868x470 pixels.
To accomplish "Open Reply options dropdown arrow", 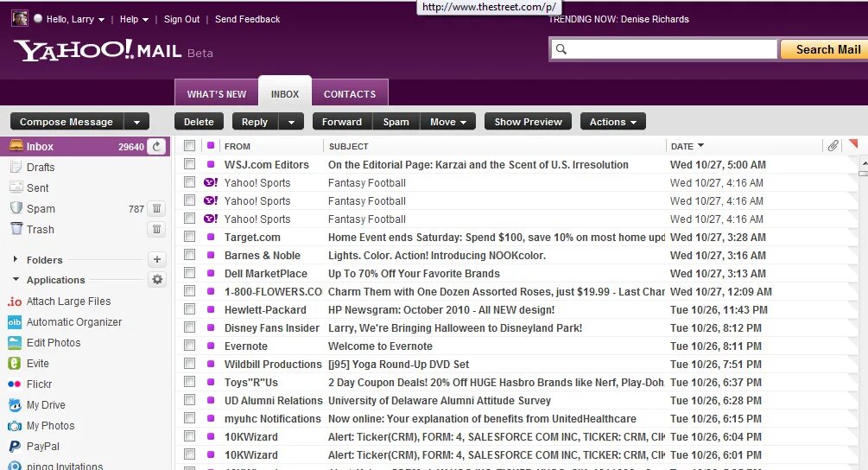I will pyautogui.click(x=291, y=122).
